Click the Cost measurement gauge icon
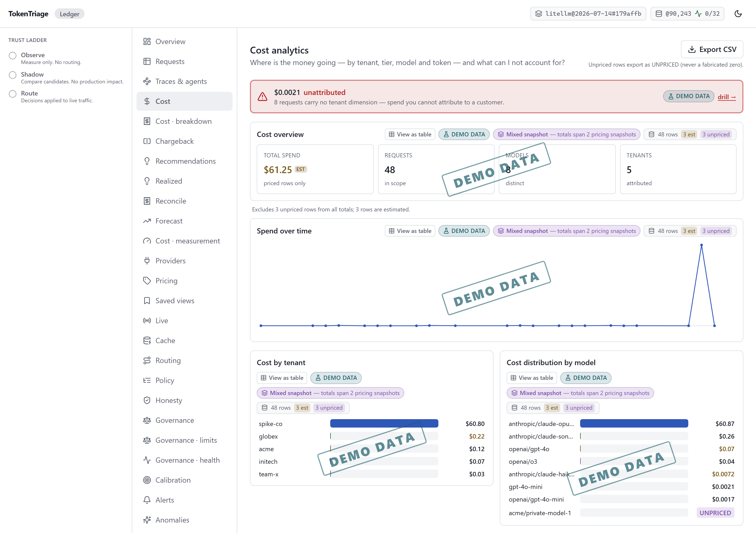 coord(147,241)
